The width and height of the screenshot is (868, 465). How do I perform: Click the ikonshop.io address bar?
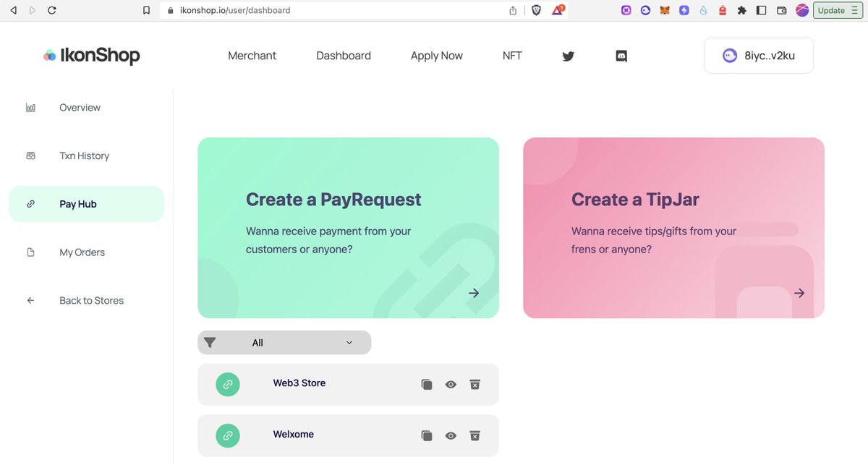[333, 10]
